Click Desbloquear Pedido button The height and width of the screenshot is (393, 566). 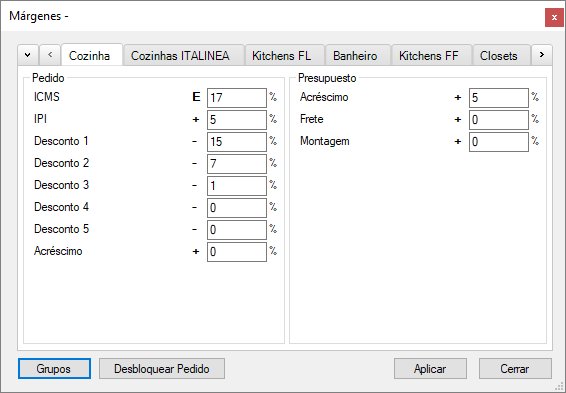[x=162, y=368]
